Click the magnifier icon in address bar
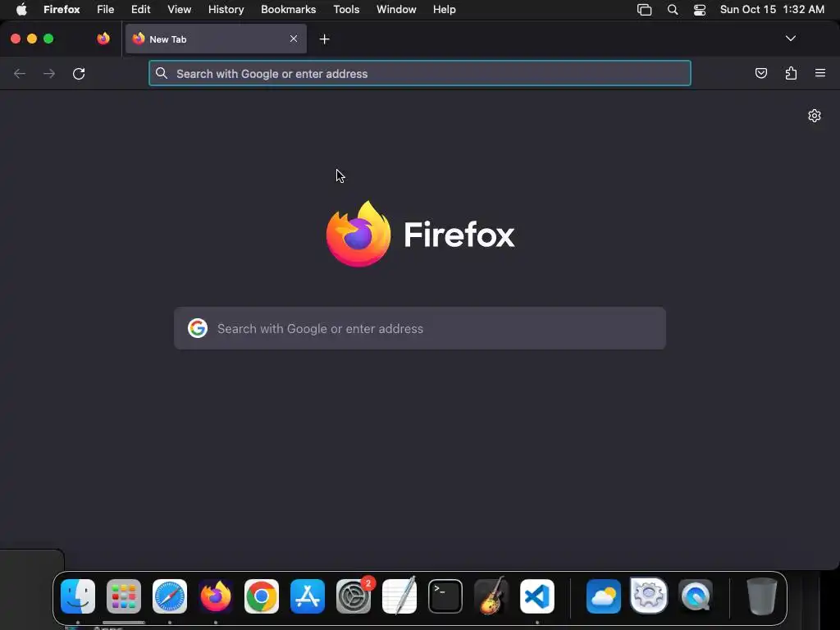Screen dimensions: 840x630 [162, 73]
